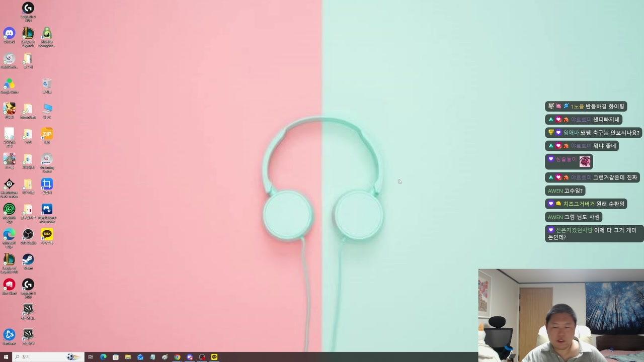Screen dimensions: 644x362
Task: Select the Steam desktop icon
Action: pos(28,261)
